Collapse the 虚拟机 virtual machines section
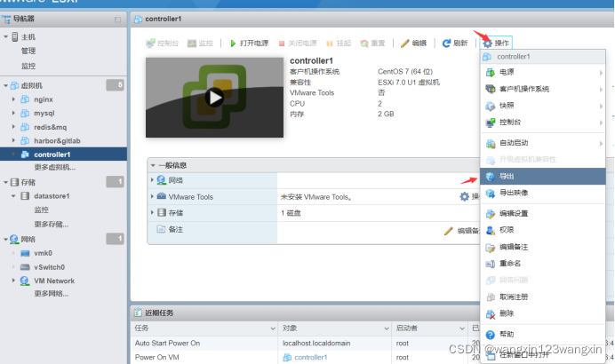Screen dimensions: 615x364 [5, 85]
